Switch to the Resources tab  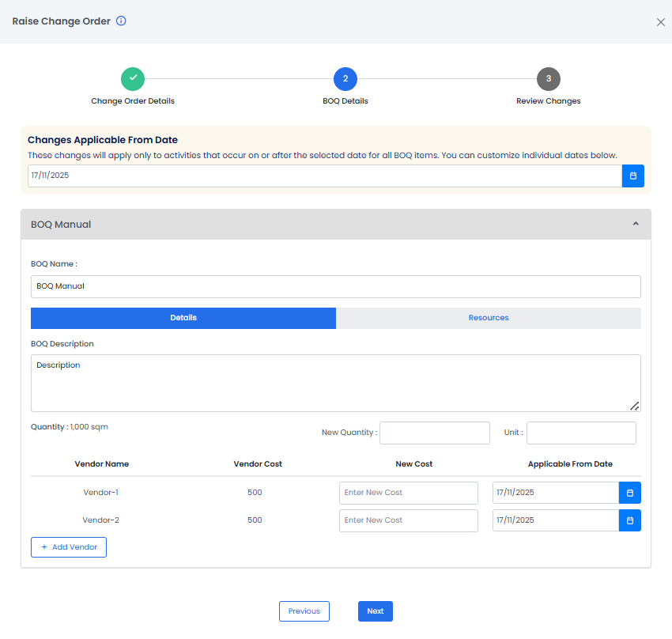click(x=488, y=318)
